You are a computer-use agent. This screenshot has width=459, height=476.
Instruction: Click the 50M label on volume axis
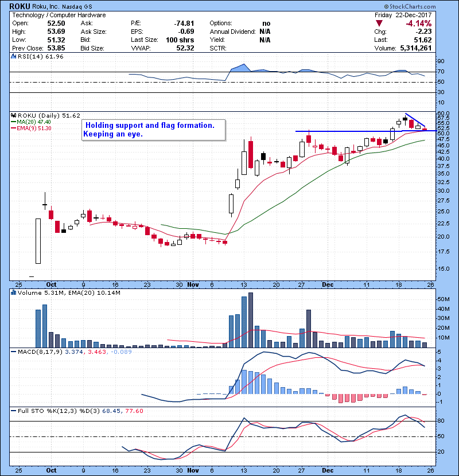[x=443, y=299]
